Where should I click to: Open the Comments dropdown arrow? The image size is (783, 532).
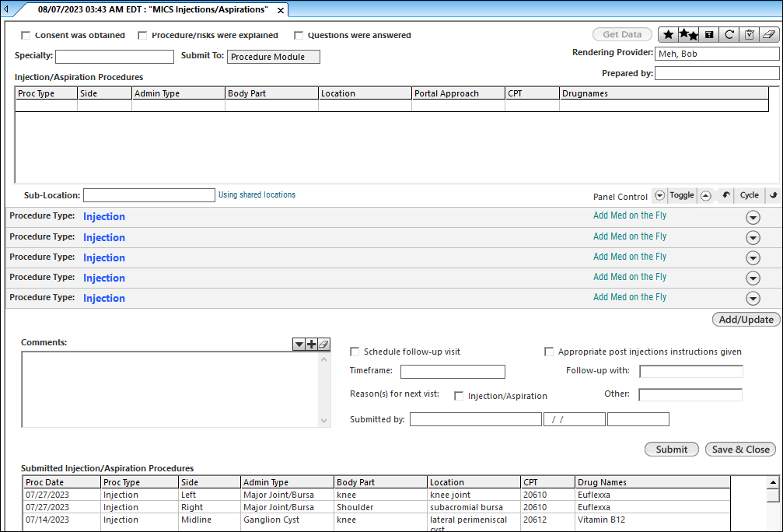(x=299, y=344)
